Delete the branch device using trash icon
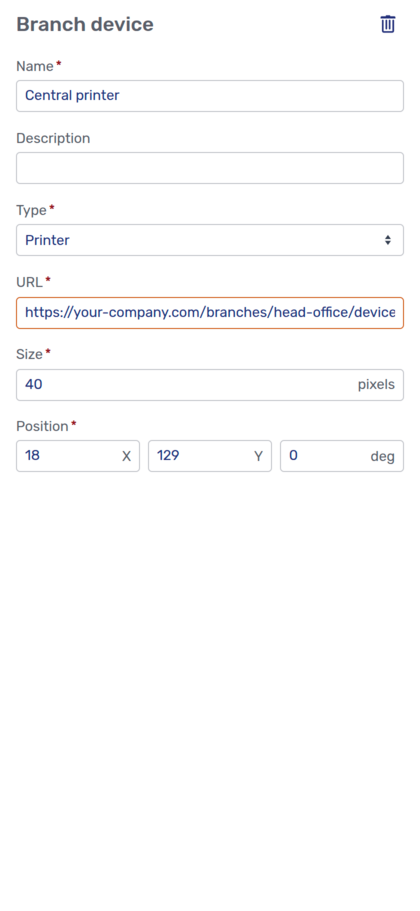This screenshot has width=420, height=911. coord(387,24)
